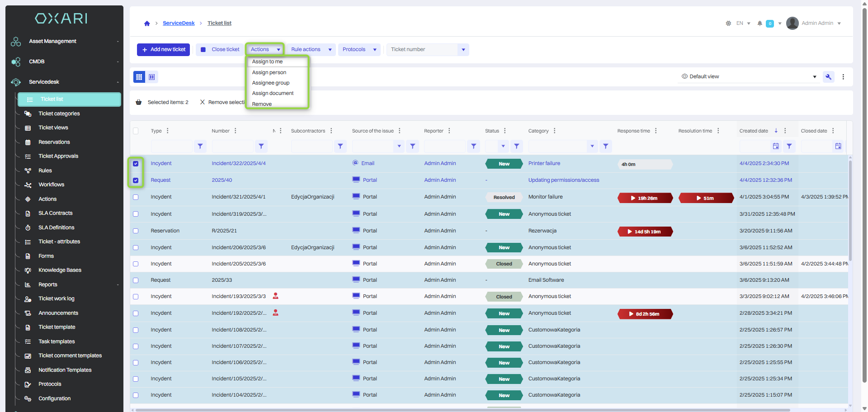
Task: Open the Created date calendar picker icon
Action: [776, 146]
